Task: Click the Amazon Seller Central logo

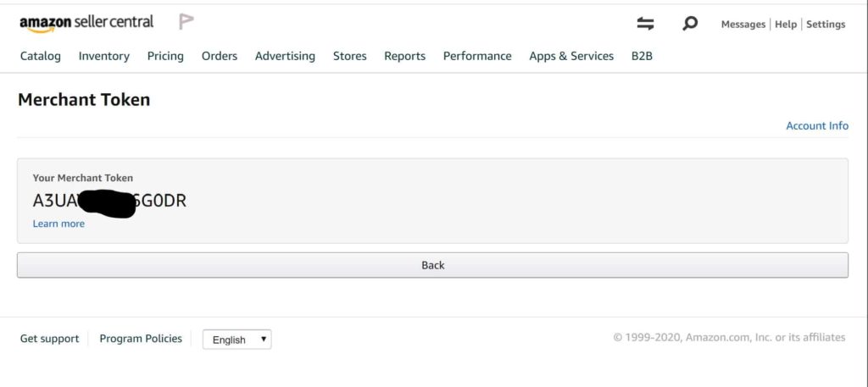Action: 86,23
